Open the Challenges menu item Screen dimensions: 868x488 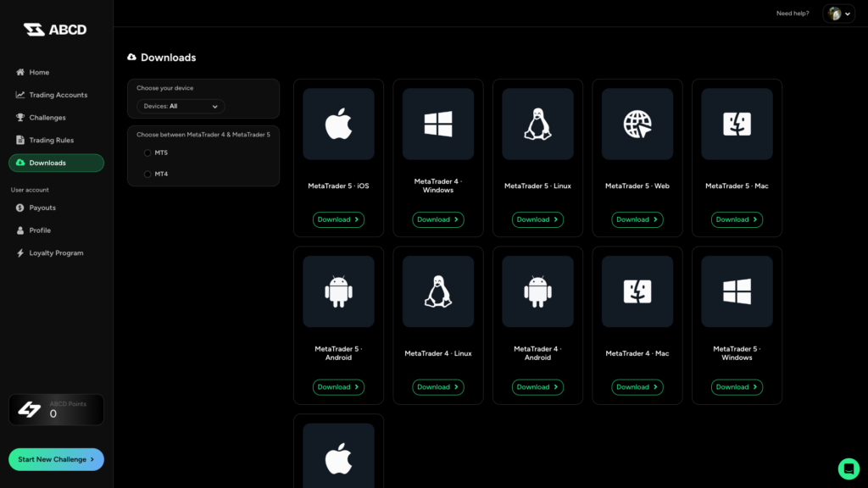tap(47, 118)
